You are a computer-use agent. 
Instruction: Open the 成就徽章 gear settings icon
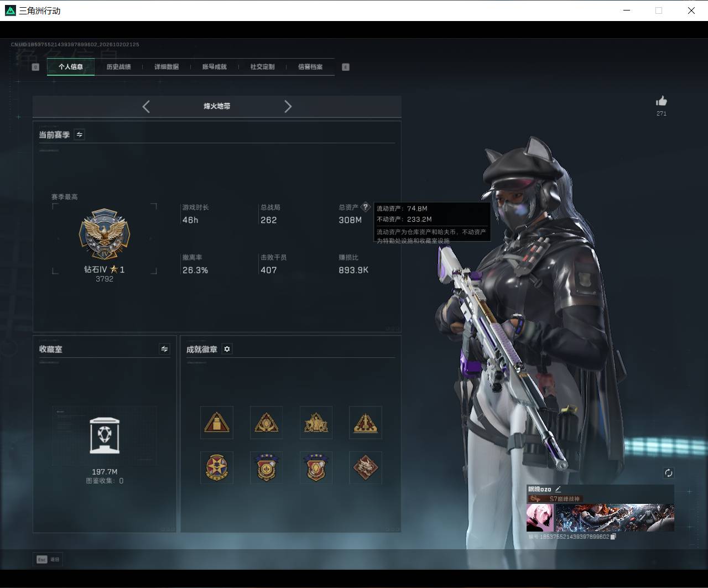pos(227,349)
